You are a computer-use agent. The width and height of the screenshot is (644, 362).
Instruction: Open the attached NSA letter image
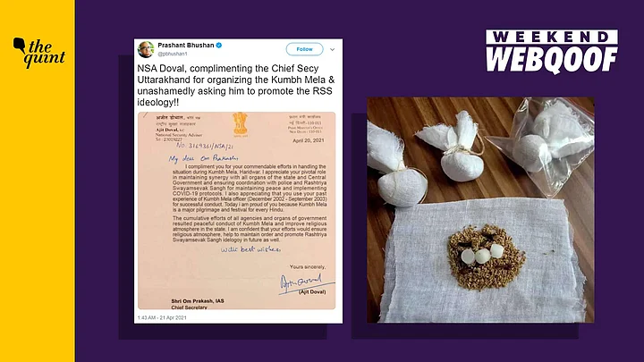(236, 211)
